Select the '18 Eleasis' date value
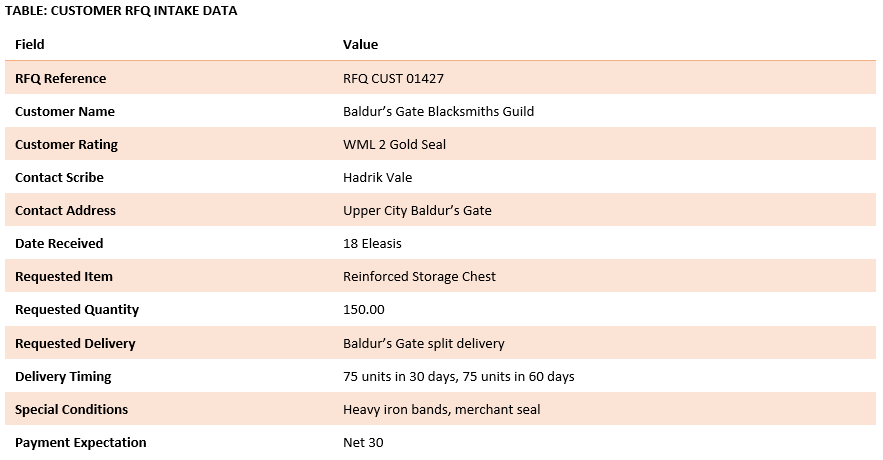Viewport: 883px width, 460px height. [x=373, y=243]
